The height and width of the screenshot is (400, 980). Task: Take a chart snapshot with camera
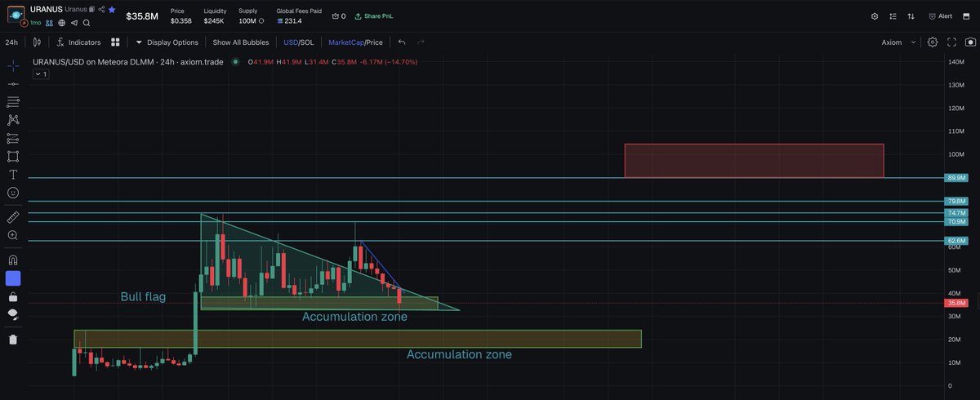tap(969, 42)
